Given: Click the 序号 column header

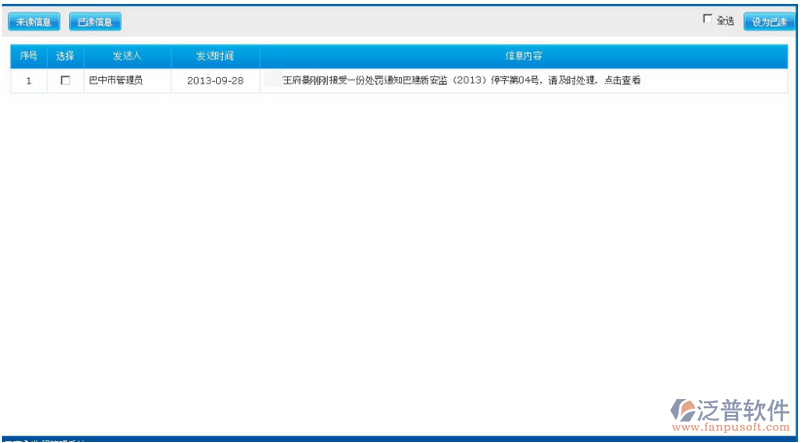Looking at the screenshot, I should pyautogui.click(x=29, y=56).
